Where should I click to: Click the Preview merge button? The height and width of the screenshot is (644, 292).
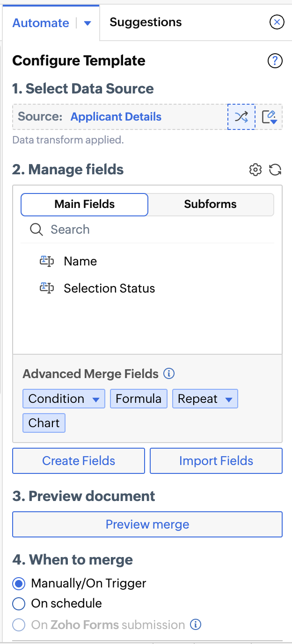coord(147,524)
